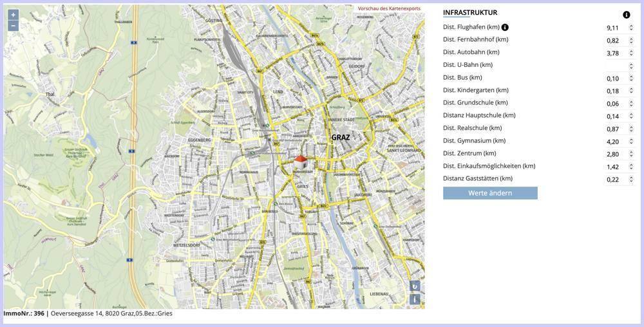Viewport: 644px width, 327px height.
Task: Click stepper arrows of Dist. Flughafen
Action: coord(631,28)
